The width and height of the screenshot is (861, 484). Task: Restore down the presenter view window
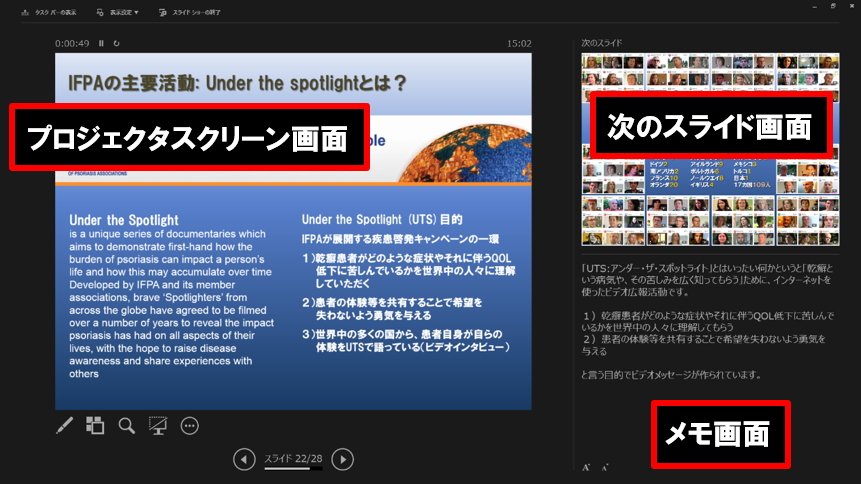[831, 6]
